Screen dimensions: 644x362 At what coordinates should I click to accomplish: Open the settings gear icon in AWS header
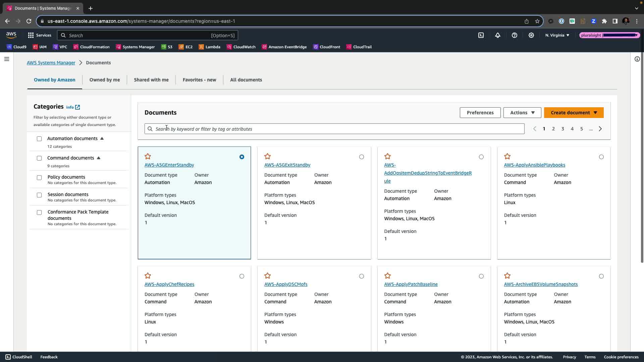pos(531,35)
